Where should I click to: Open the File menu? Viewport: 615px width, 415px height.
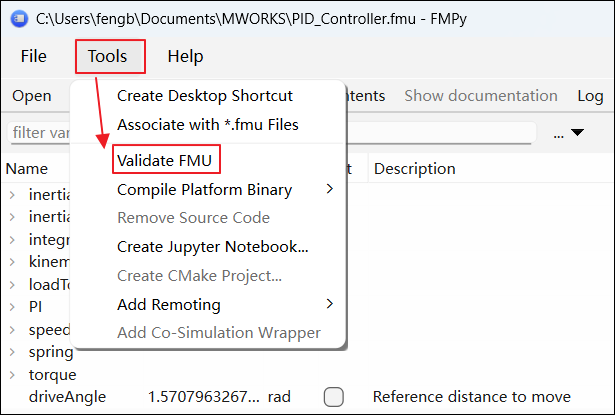tap(33, 56)
